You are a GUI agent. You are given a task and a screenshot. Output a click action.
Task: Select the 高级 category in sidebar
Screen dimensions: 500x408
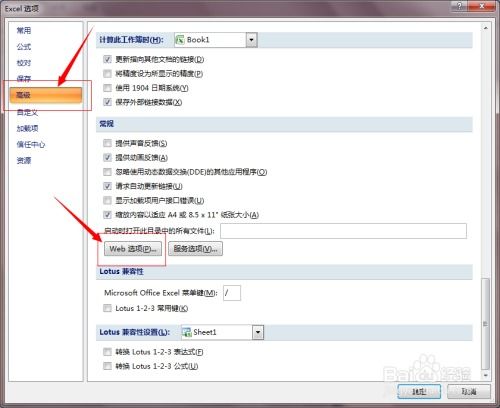point(46,95)
